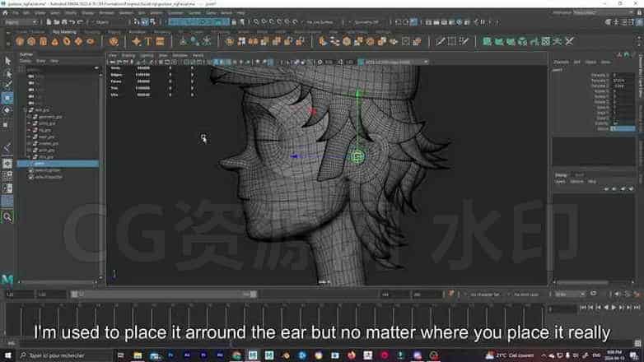Screen dimensions: 644x362
Task: Click the No Live Surface field
Action: pyautogui.click(x=320, y=22)
